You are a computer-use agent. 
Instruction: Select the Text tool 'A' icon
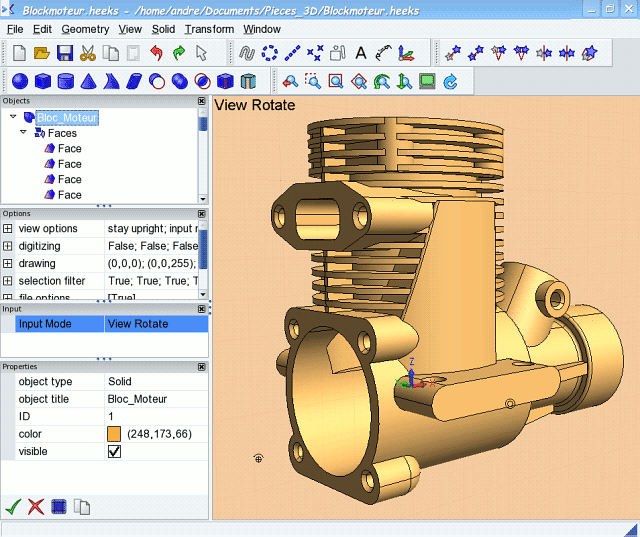361,53
